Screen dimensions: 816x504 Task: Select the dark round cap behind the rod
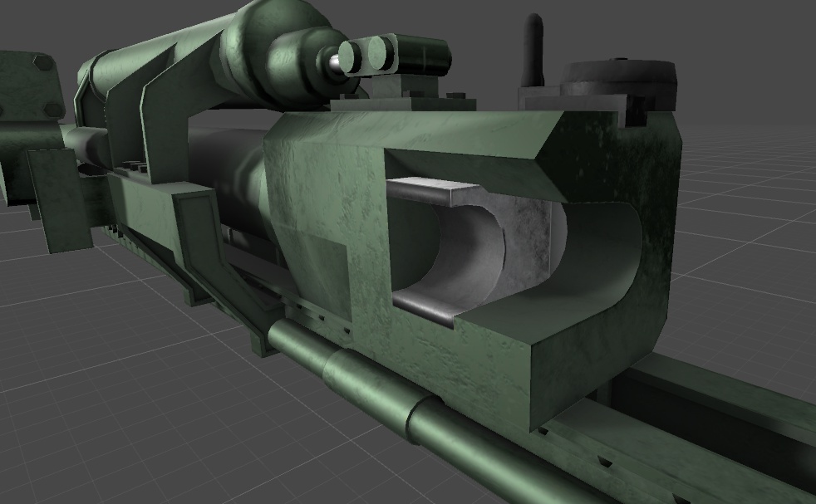621,78
